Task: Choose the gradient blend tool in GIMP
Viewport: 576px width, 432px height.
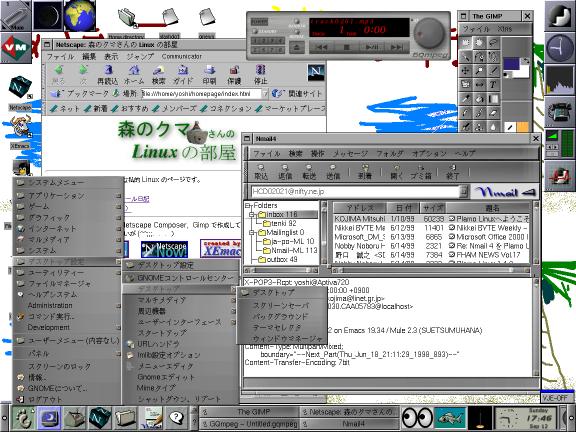Action: (493, 99)
